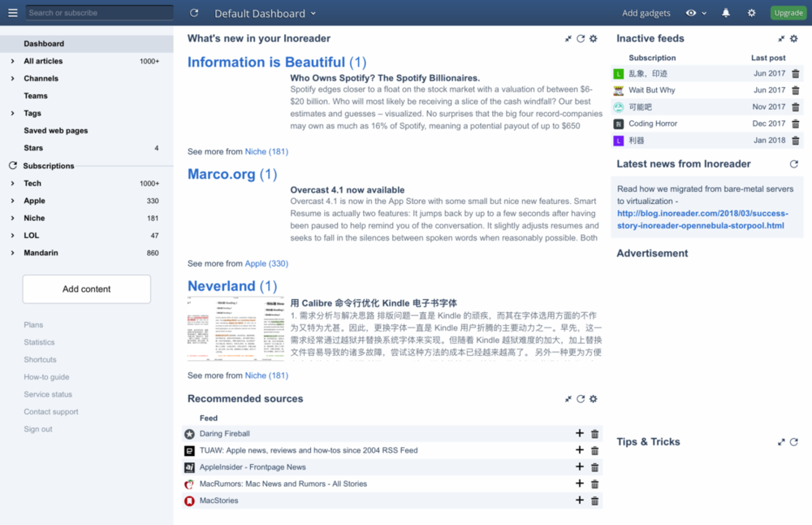This screenshot has width=812, height=525.
Task: Open the hamburger menu icon
Action: coord(13,13)
